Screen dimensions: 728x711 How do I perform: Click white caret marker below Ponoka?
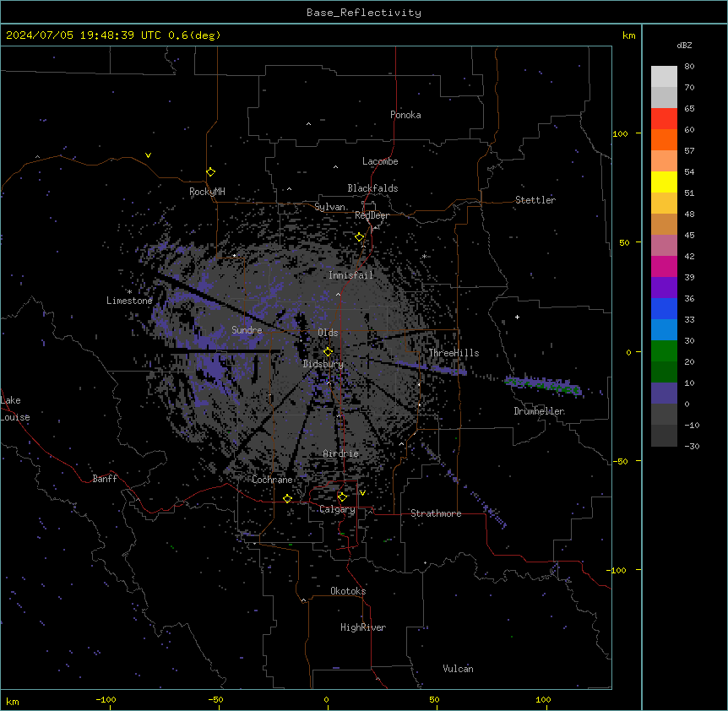tap(309, 124)
